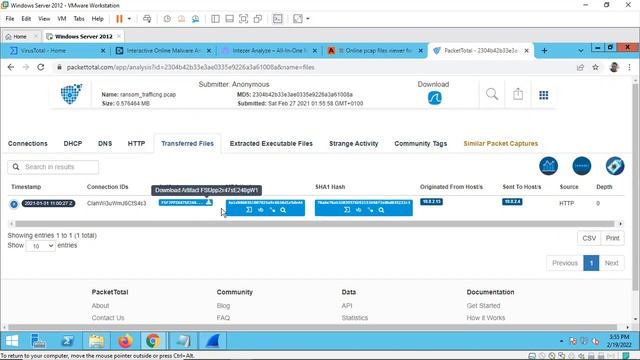
Task: Download the artifact from the file ID cell
Action: (209, 202)
